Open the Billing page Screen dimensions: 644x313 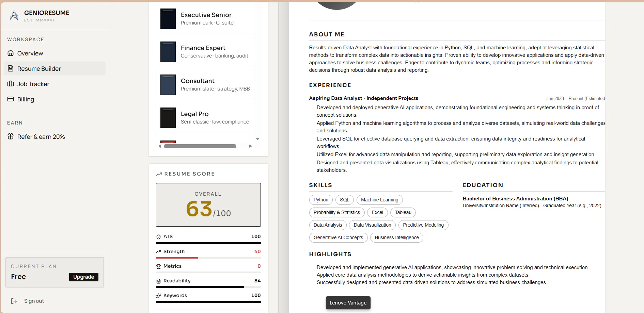(x=55, y=99)
